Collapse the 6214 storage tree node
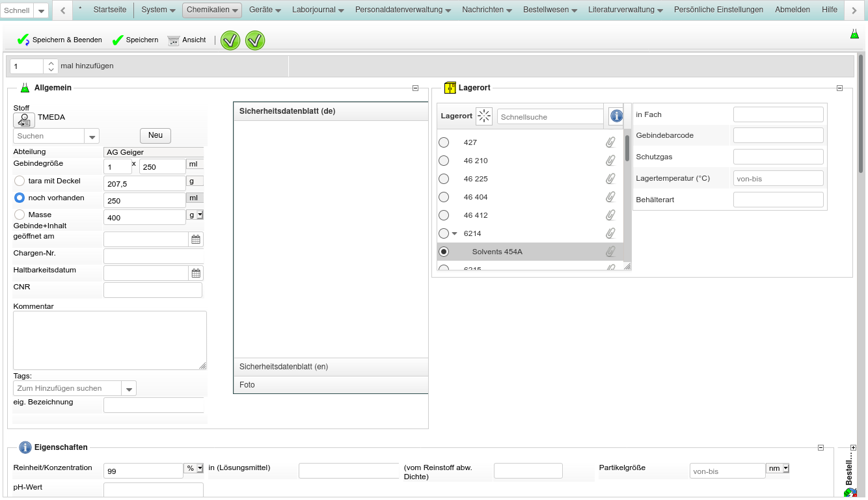This screenshot has width=868, height=500. click(x=455, y=233)
